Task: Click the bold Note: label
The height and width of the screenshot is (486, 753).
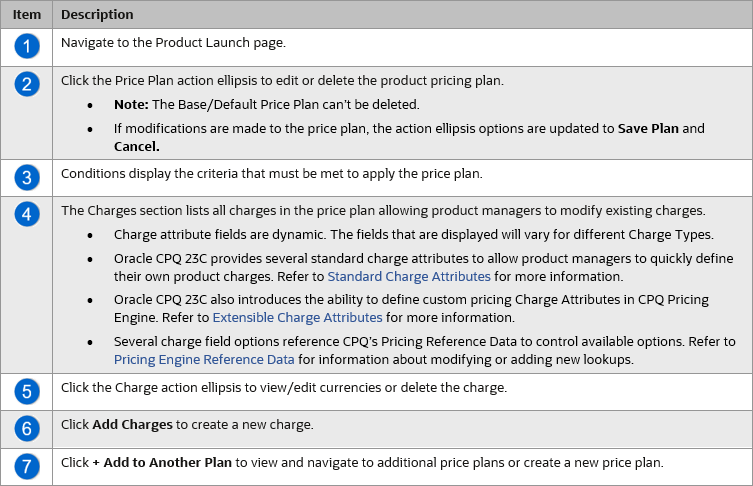Action: 132,104
